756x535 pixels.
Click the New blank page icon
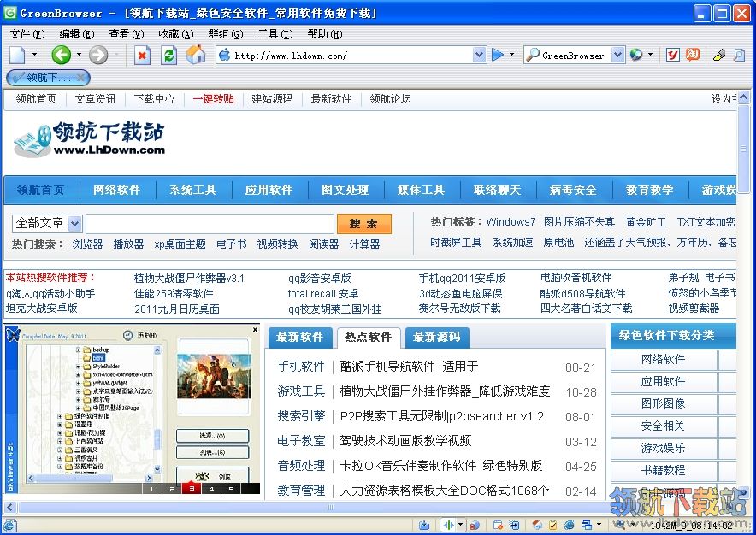point(17,55)
